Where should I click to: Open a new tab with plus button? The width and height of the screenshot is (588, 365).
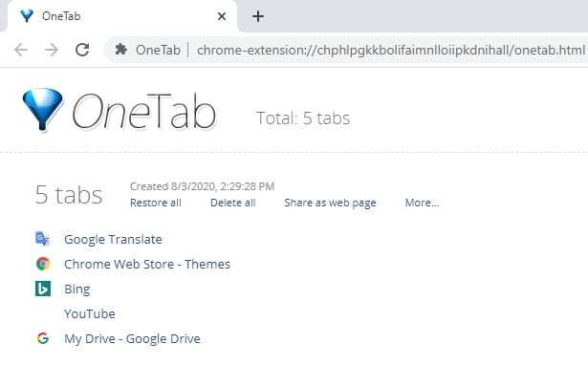tap(258, 16)
